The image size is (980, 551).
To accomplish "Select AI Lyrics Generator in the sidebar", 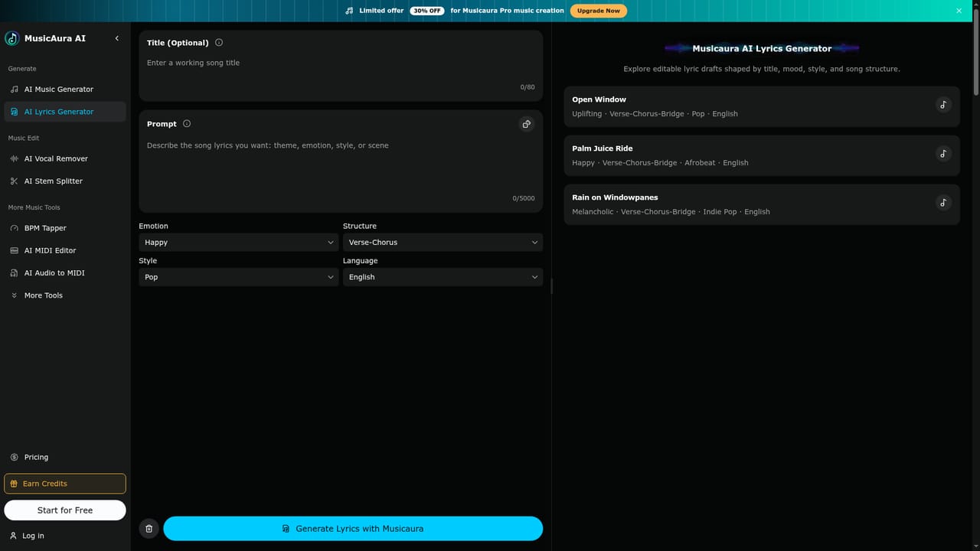I will [x=65, y=112].
